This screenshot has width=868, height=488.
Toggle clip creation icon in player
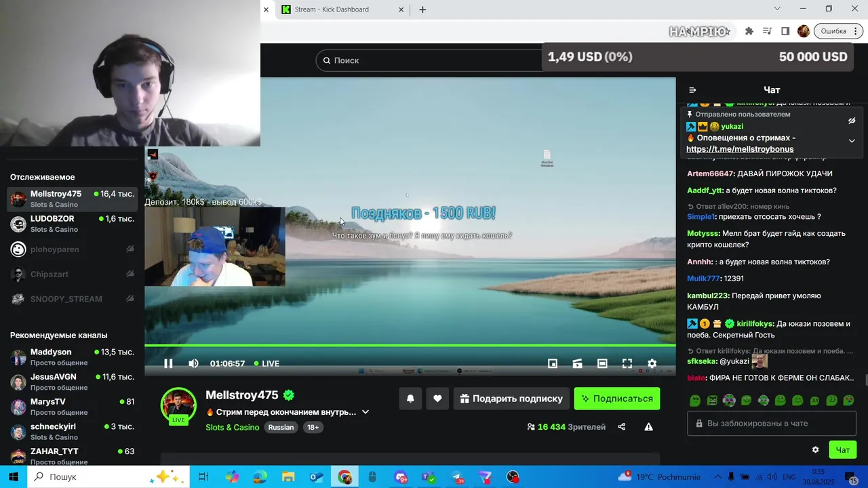click(x=577, y=363)
